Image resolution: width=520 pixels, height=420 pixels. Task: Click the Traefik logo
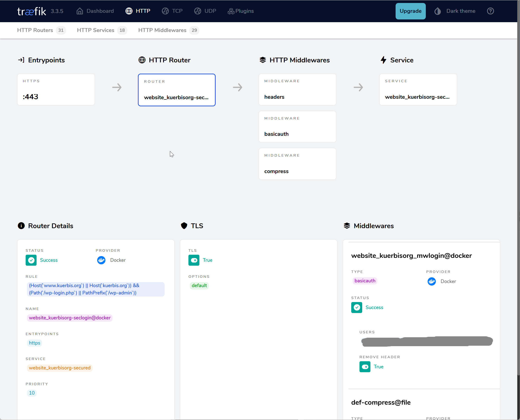coord(32,11)
